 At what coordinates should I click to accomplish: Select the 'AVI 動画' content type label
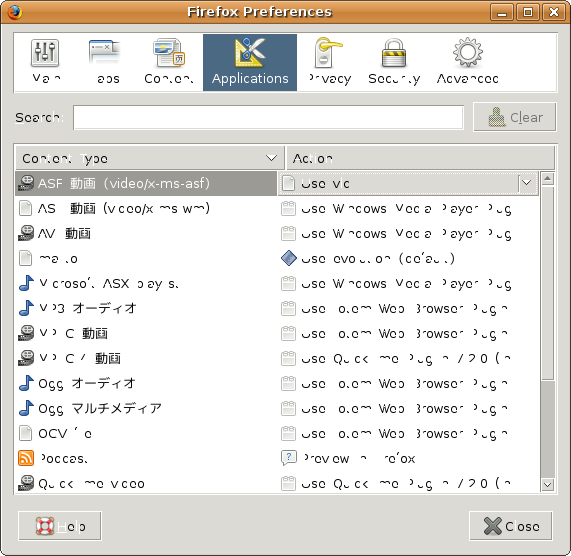(64, 233)
